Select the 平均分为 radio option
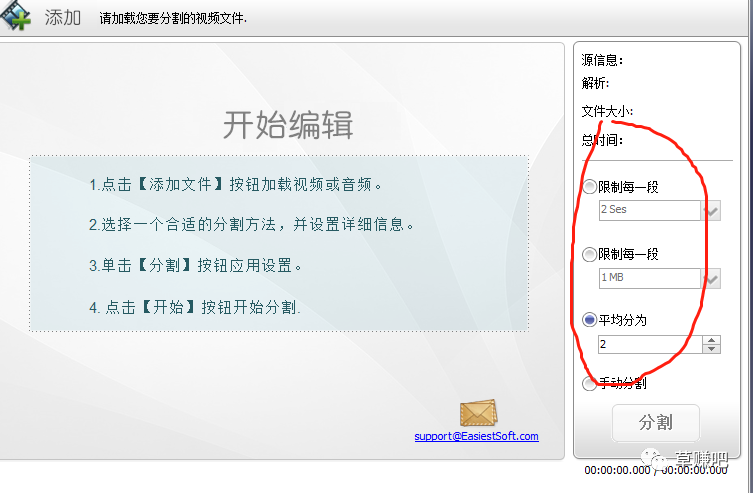 [589, 320]
